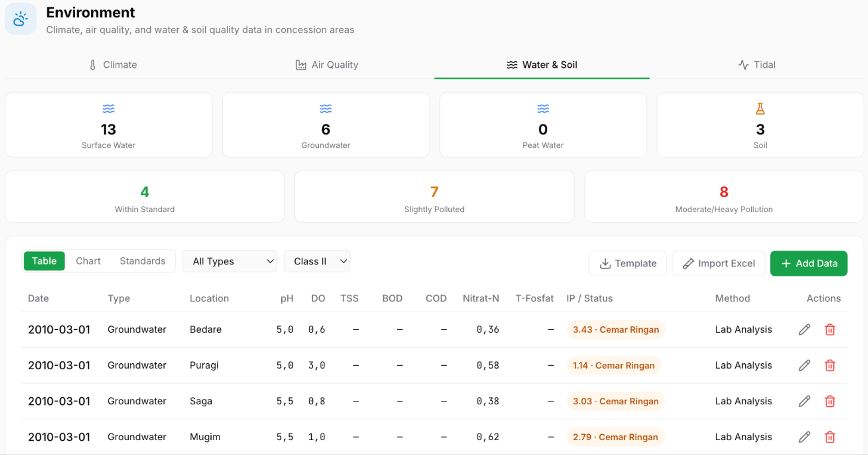Click the Surface Water waves icon
The height and width of the screenshot is (455, 868).
108,108
